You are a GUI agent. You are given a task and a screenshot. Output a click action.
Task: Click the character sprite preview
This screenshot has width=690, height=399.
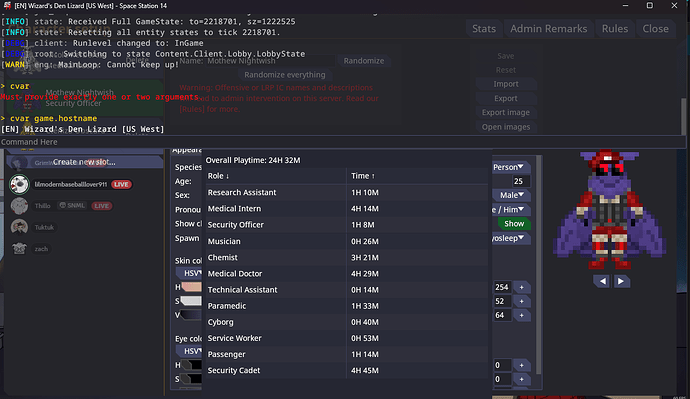(609, 210)
